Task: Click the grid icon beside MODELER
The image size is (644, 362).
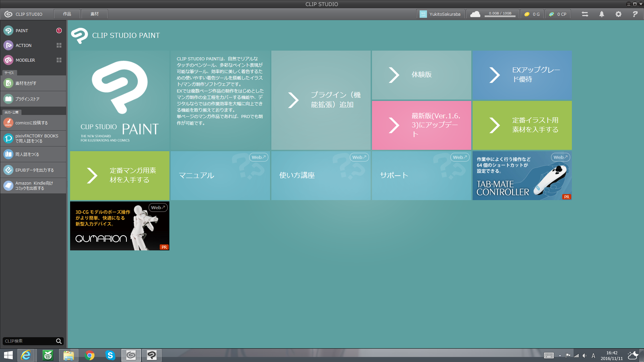Action: (x=59, y=60)
